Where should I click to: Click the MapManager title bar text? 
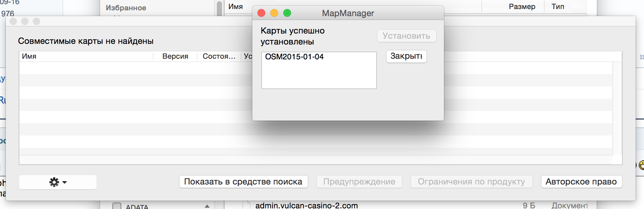[x=348, y=13]
